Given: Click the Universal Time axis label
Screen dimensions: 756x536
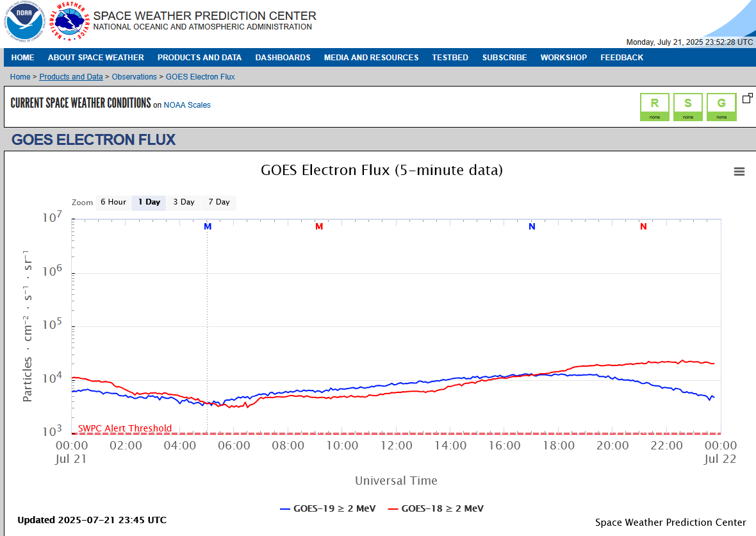Looking at the screenshot, I should click(397, 480).
